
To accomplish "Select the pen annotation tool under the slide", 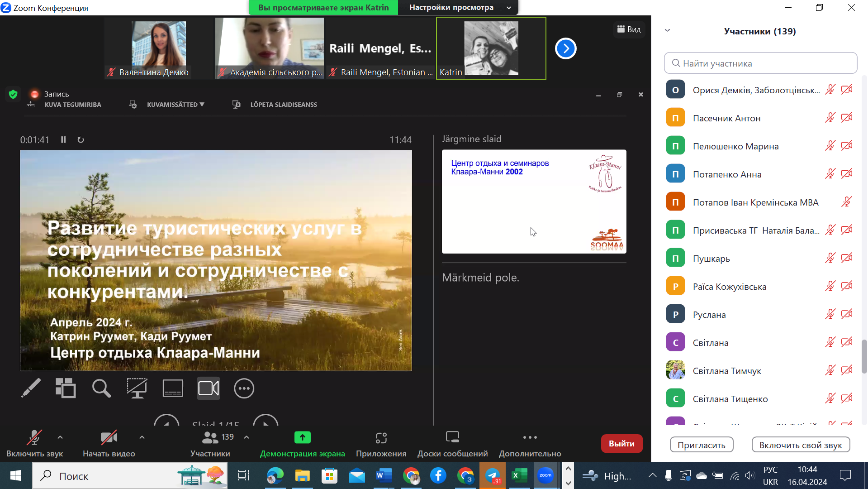I will point(31,388).
